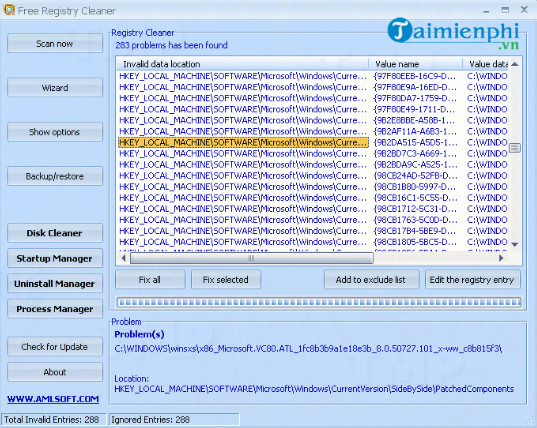Close the Free Registry Cleaner window
Viewport: 537px width, 428px height.
[524, 10]
